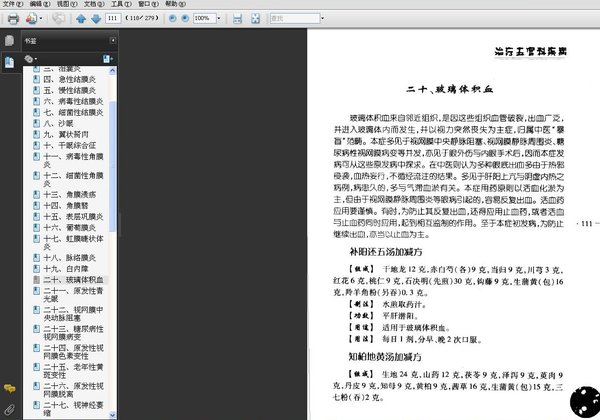Open the 100% zoom level dropdown
This screenshot has height=420, width=600.
[x=219, y=18]
